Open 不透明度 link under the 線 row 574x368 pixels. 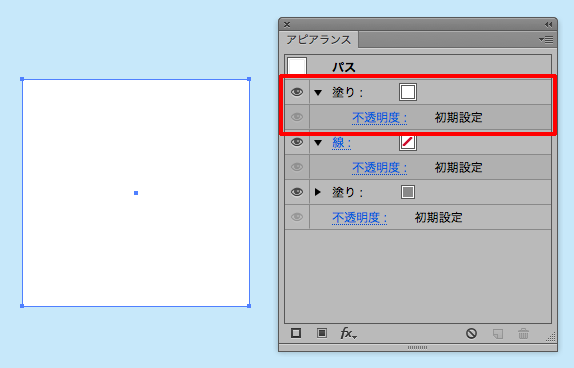tap(380, 168)
